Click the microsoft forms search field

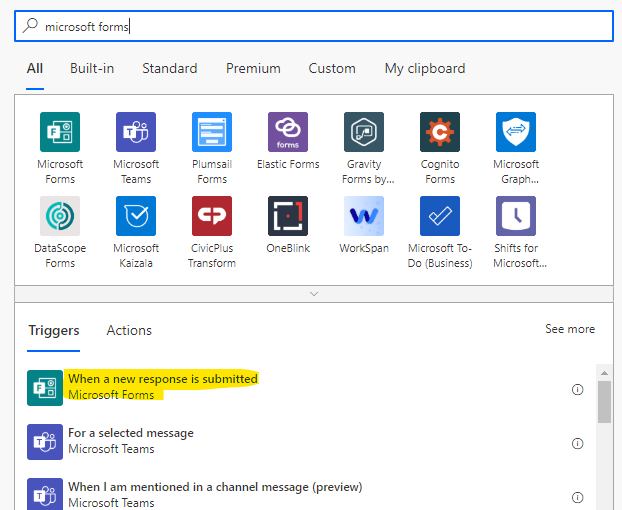pyautogui.click(x=314, y=26)
